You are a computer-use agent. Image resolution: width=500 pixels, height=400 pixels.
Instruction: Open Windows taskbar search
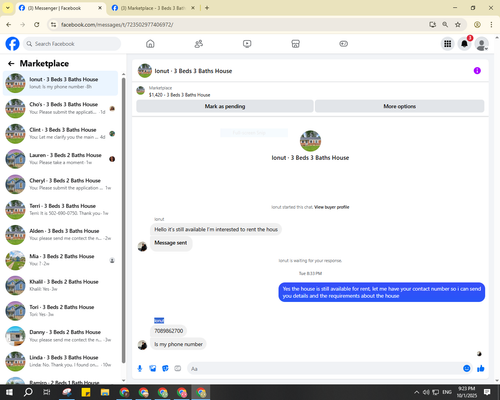pos(28,392)
